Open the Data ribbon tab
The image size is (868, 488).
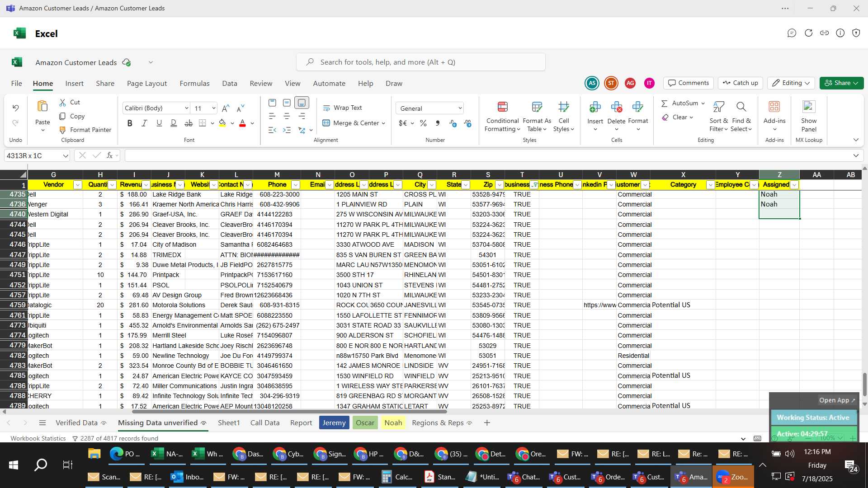pos(230,84)
